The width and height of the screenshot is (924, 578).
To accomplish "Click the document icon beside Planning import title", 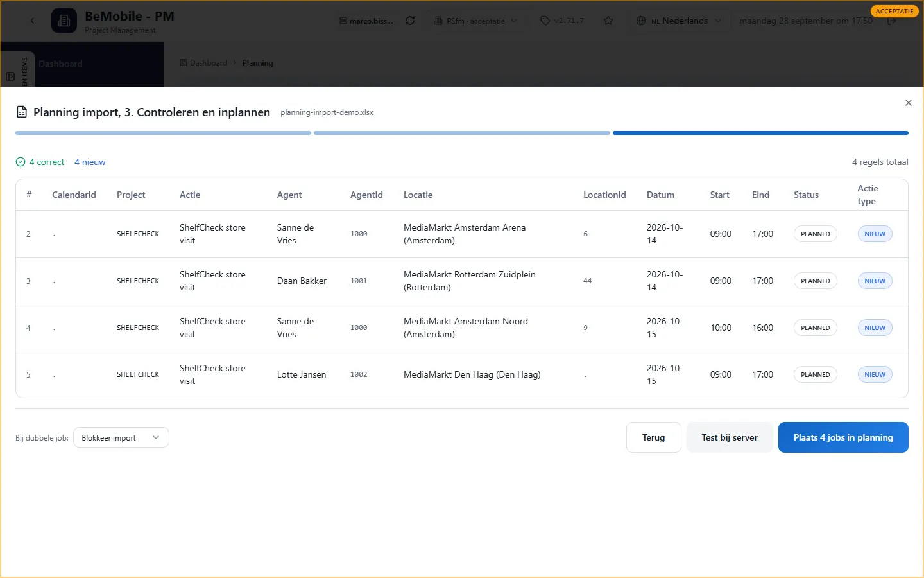I will point(22,112).
